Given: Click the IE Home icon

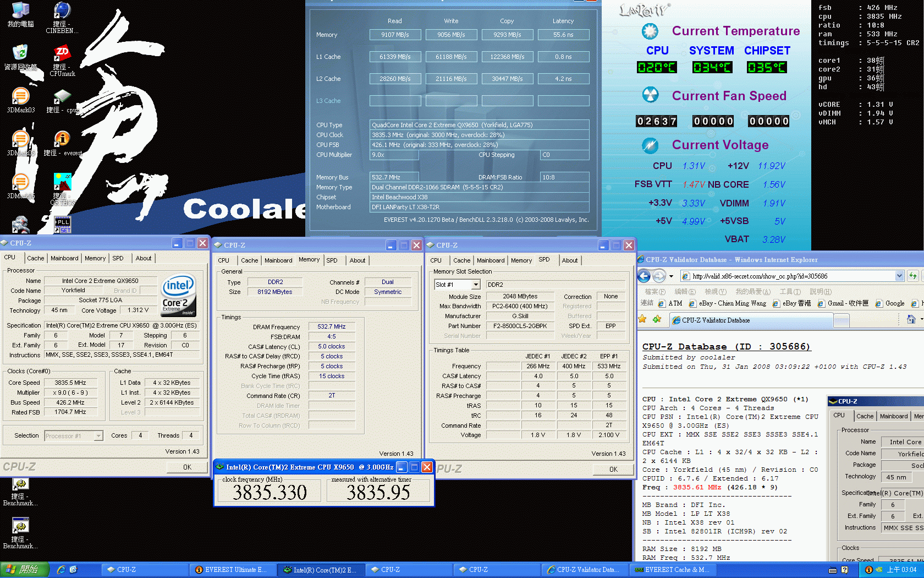Looking at the screenshot, I should click(x=911, y=319).
